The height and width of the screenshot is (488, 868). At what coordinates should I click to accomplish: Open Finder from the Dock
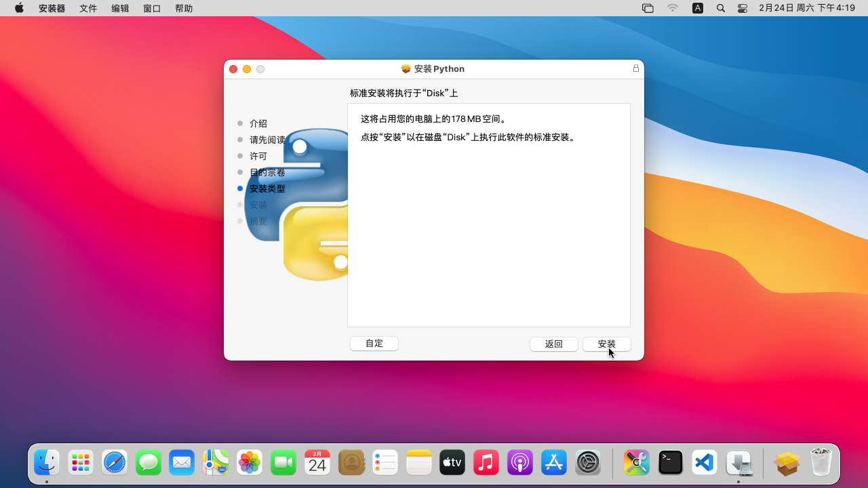47,463
